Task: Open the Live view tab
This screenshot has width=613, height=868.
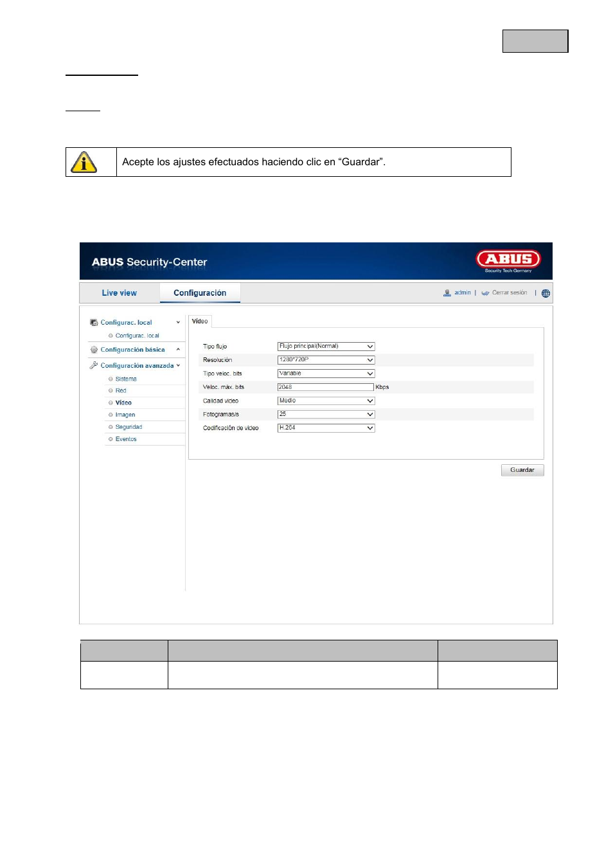Action: coord(120,293)
